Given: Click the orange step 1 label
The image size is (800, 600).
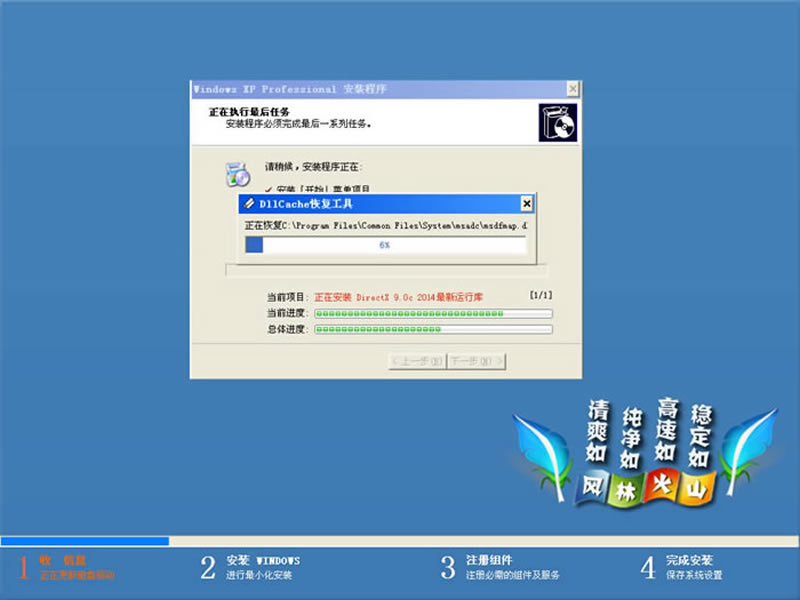Looking at the screenshot, I should coord(63,560).
